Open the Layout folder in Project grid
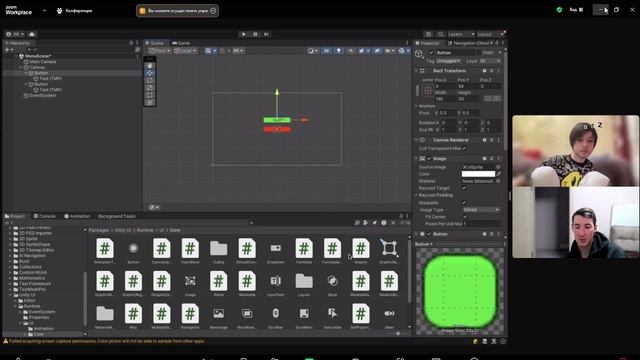 304,284
